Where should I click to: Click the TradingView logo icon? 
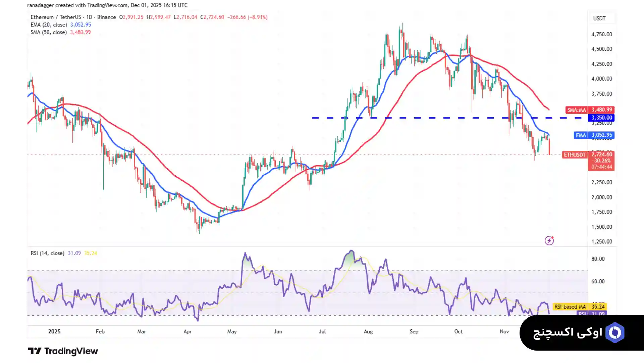(35, 351)
